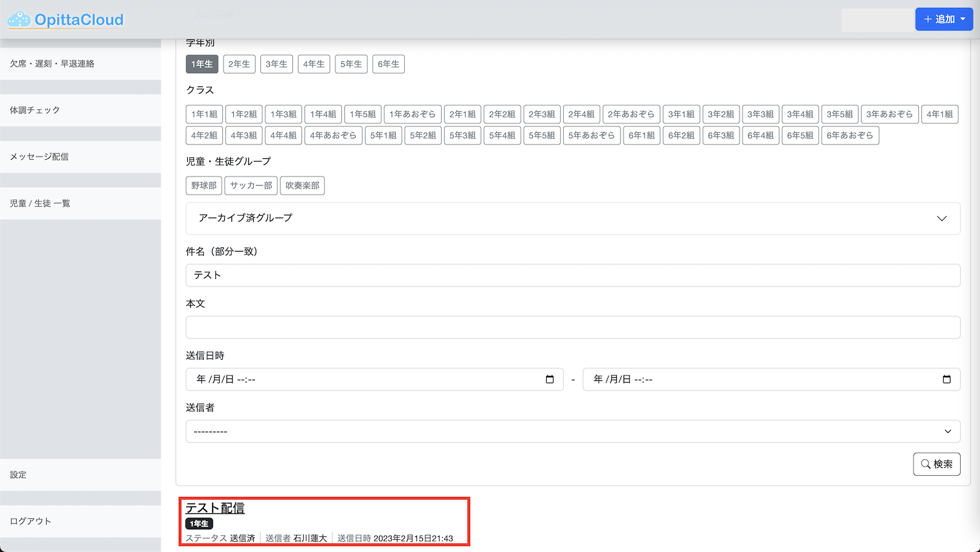Click the 1年生 tag on テスト配信 result
Screen dimensions: 980x552
tap(199, 524)
